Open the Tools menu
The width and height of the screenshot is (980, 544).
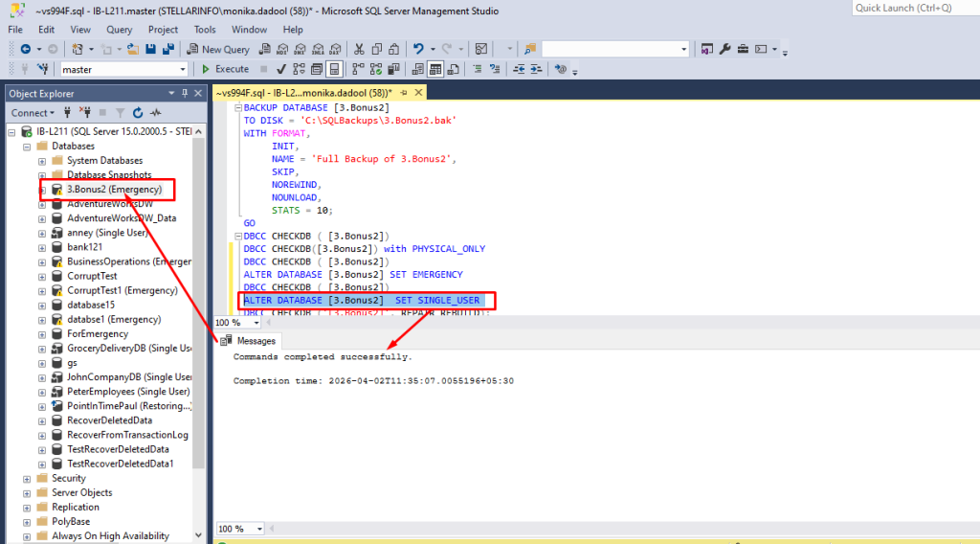coord(205,30)
